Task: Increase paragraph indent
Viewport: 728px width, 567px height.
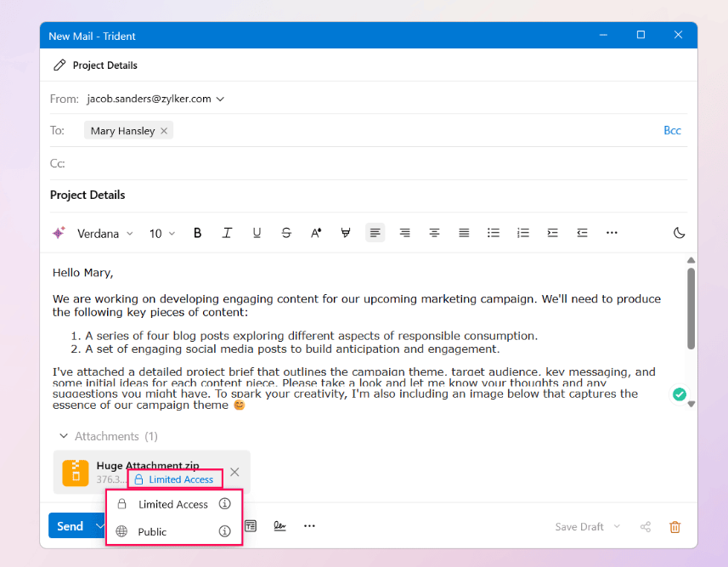Action: tap(552, 233)
